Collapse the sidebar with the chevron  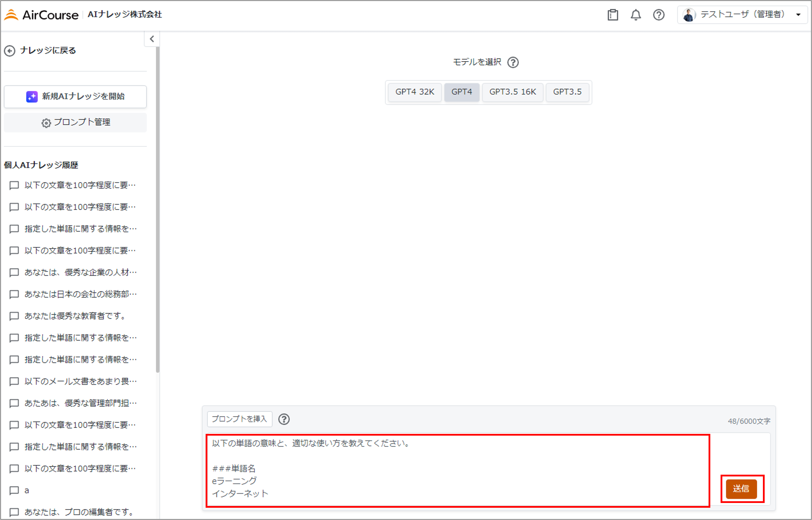pyautogui.click(x=152, y=39)
